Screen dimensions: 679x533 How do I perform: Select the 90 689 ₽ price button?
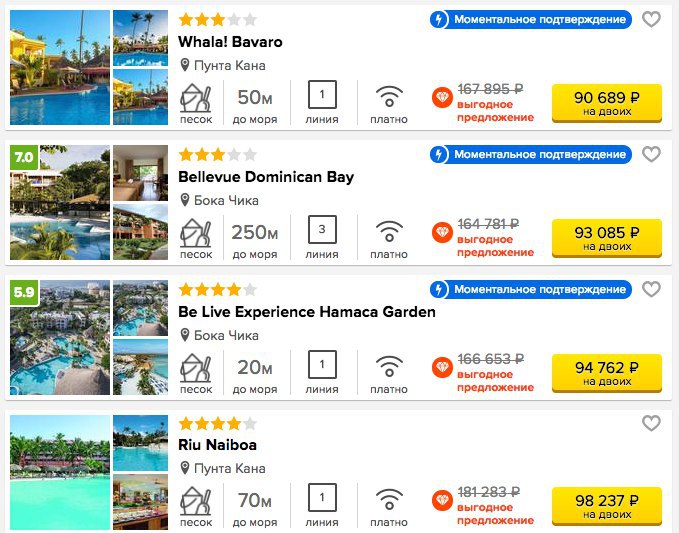(x=607, y=103)
